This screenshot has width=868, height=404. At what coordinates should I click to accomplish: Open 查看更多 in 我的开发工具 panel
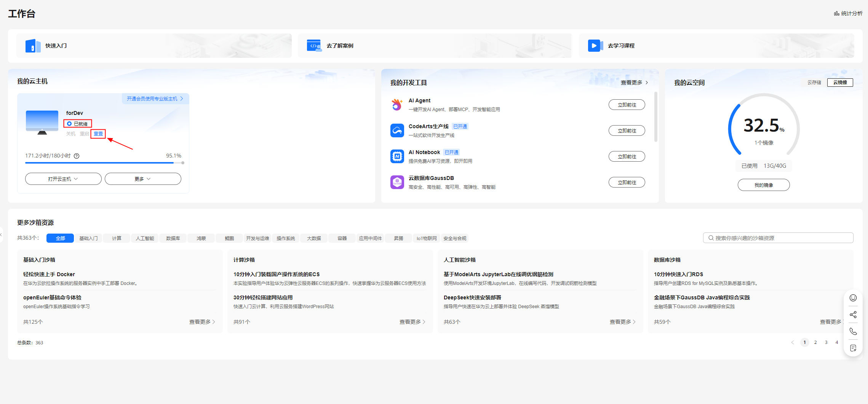pos(634,83)
